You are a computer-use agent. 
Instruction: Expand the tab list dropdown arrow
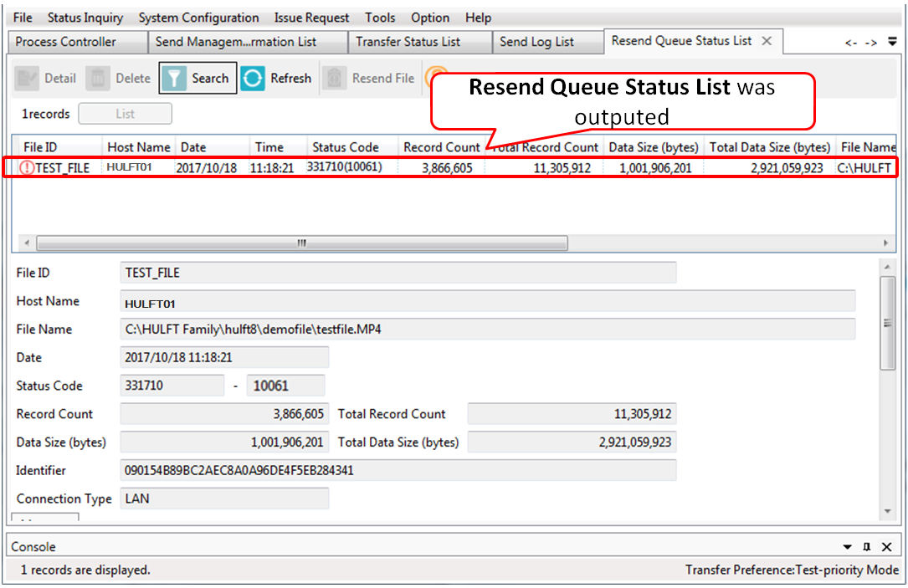(x=892, y=41)
